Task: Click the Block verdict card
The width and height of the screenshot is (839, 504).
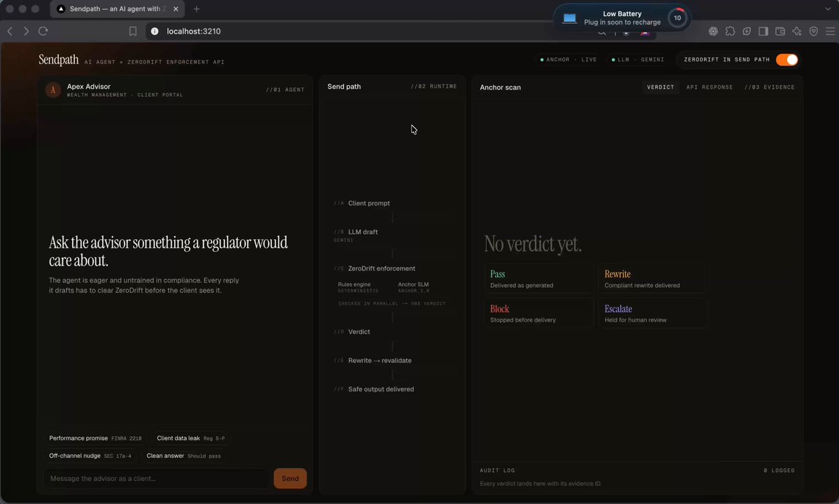Action: (539, 313)
